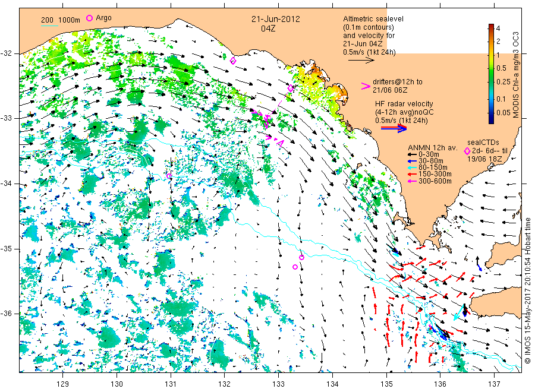Click the '1000m' contour legend label
Image resolution: width=535 pixels, height=392 pixels.
coord(70,20)
